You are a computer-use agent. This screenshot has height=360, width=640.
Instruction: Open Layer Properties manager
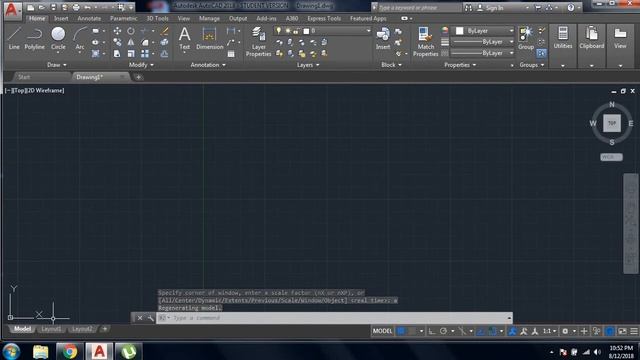258,42
